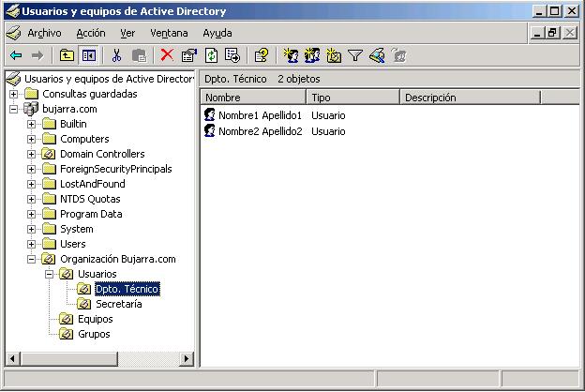585x392 pixels.
Task: Open Properties toolbar icon
Action: (189, 56)
